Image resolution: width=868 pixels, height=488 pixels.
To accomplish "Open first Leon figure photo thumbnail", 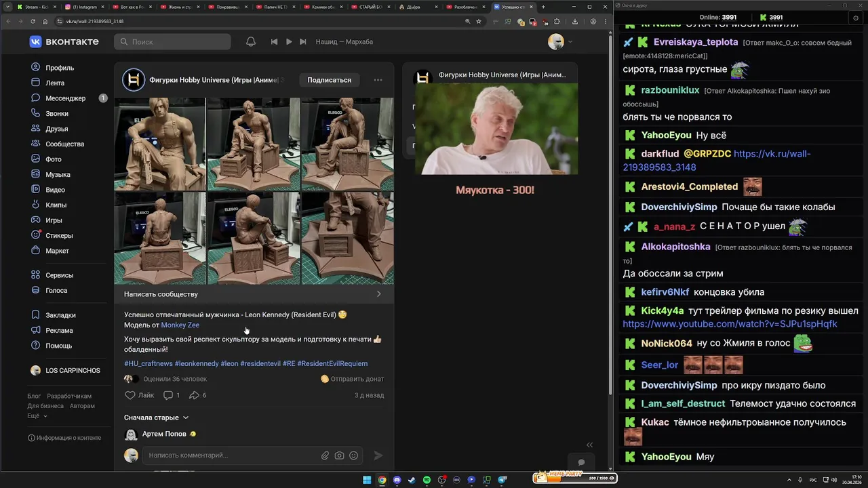I will click(x=160, y=144).
